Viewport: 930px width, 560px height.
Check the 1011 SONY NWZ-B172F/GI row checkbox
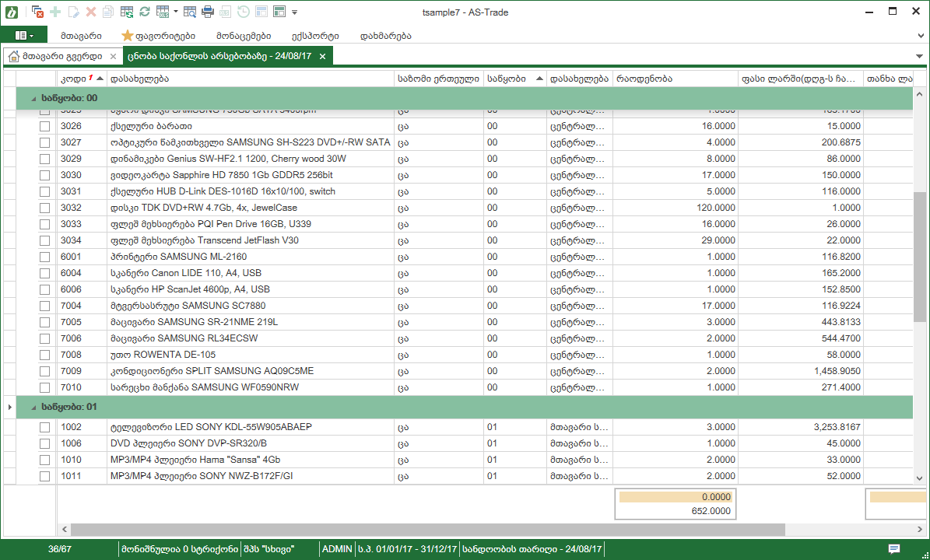pyautogui.click(x=44, y=477)
